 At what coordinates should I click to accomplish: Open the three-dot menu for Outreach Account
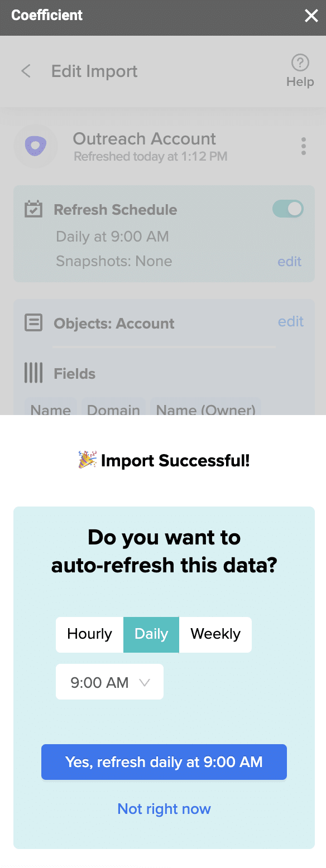304,146
